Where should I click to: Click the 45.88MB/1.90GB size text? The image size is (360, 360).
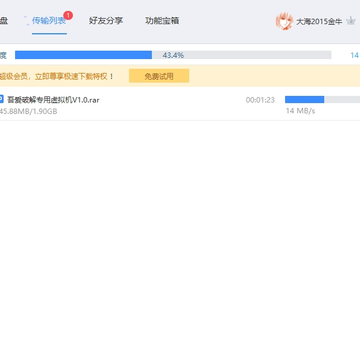click(28, 111)
